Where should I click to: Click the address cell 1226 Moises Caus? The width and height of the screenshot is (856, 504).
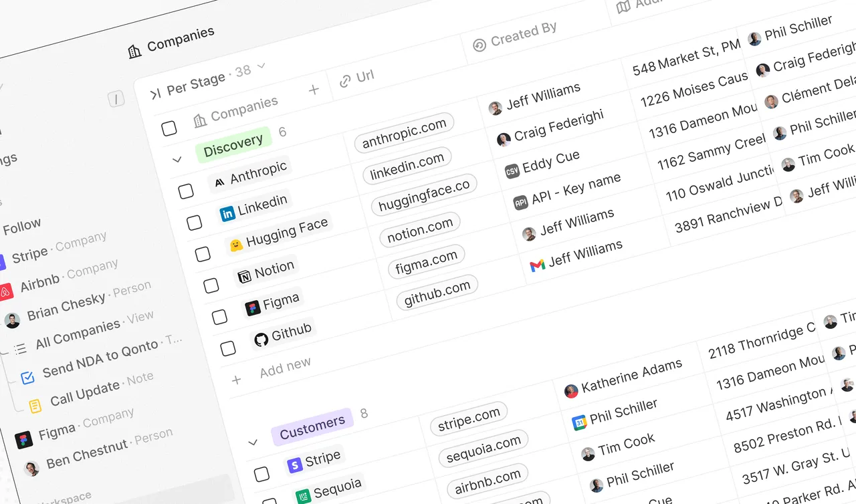pyautogui.click(x=694, y=90)
